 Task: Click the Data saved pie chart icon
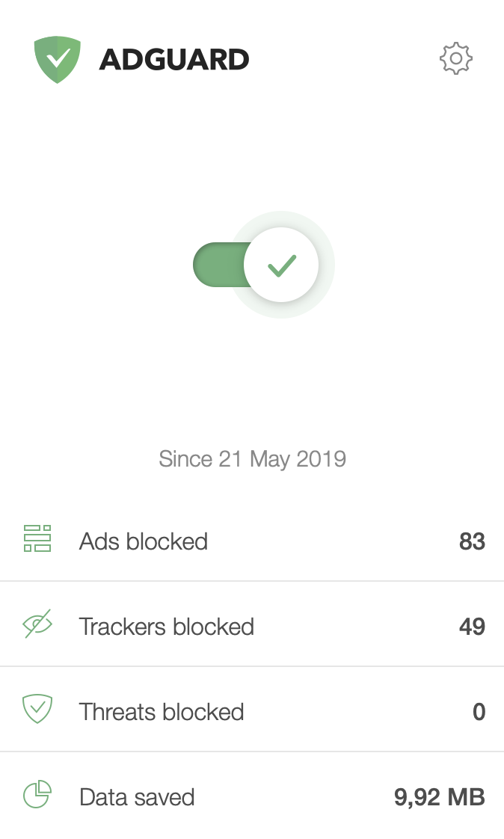[x=37, y=795]
